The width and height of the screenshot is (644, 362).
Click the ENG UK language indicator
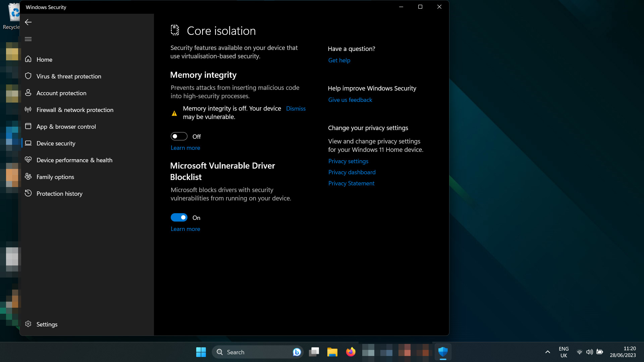pyautogui.click(x=563, y=352)
